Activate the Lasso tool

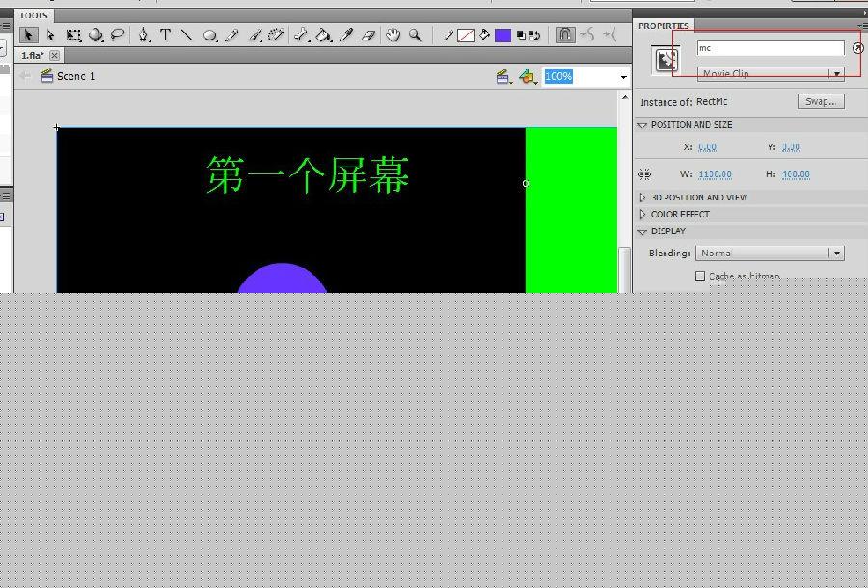[118, 36]
